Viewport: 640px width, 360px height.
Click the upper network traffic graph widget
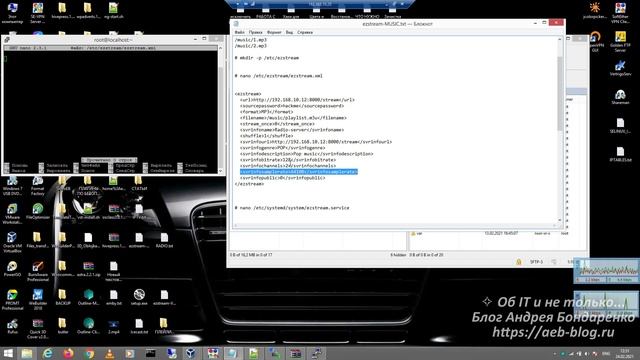click(606, 270)
